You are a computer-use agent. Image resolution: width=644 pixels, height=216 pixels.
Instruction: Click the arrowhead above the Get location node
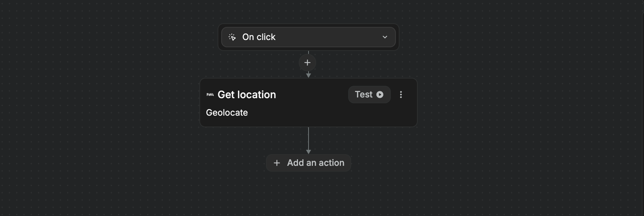309,75
